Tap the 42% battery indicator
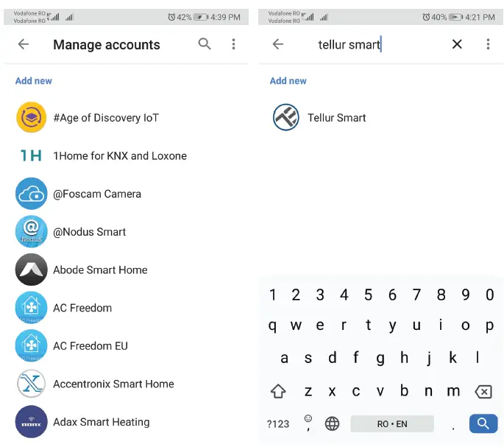 click(x=192, y=17)
